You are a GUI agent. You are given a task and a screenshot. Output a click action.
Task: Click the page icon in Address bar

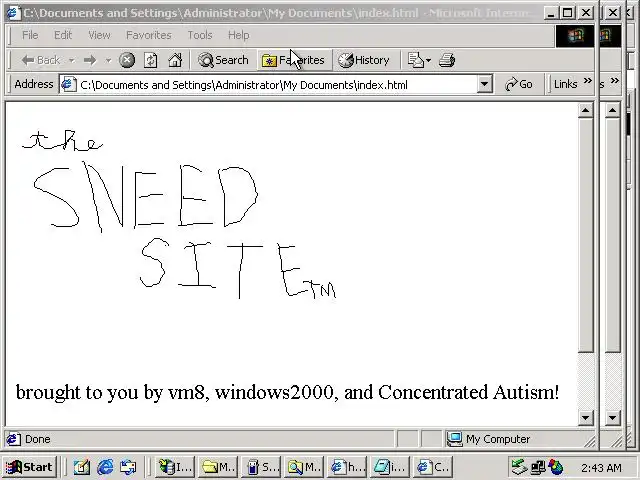pyautogui.click(x=68, y=84)
